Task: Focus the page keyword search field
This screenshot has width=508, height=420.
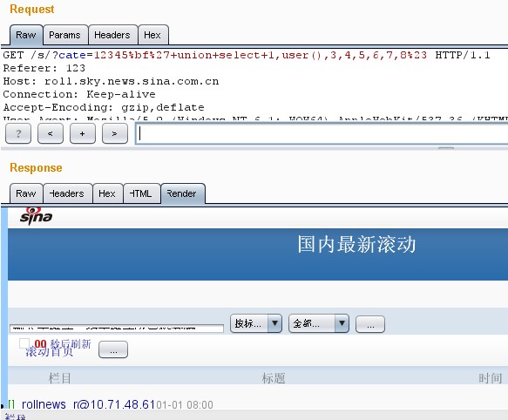Action: 117,329
